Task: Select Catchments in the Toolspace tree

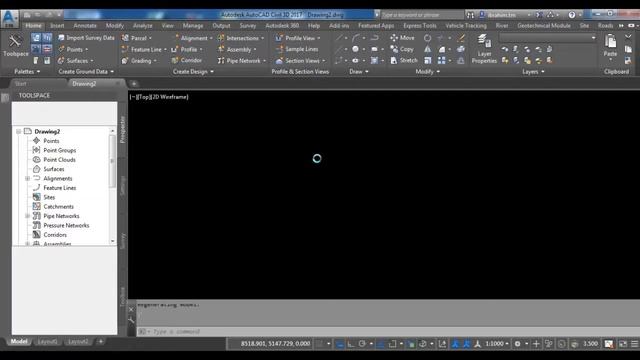Action: point(58,207)
